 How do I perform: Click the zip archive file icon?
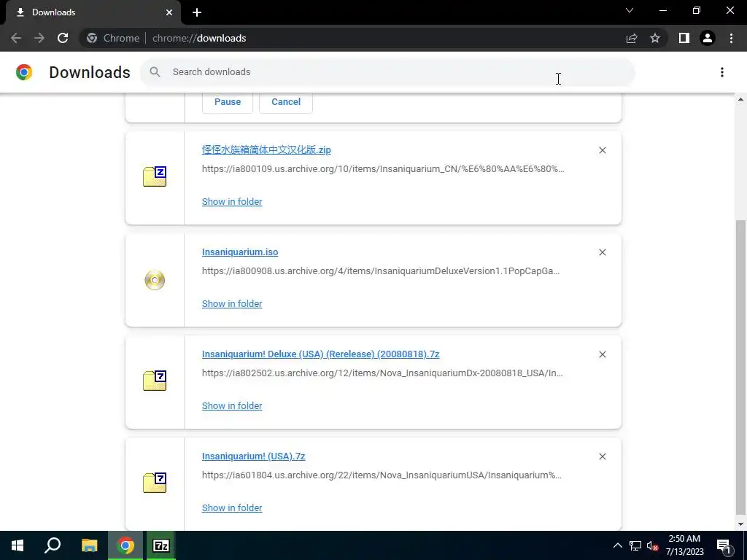(x=155, y=176)
